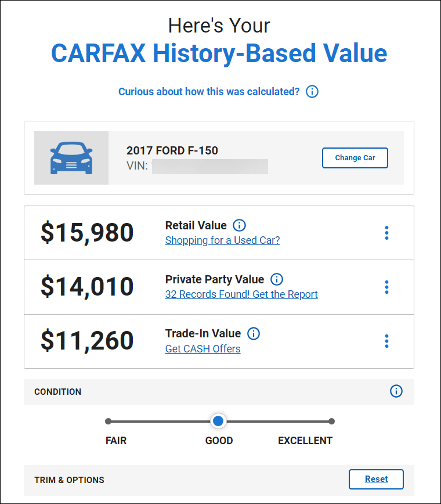Click the $14,010 private party amount
Screen dimensions: 441x504
click(87, 286)
